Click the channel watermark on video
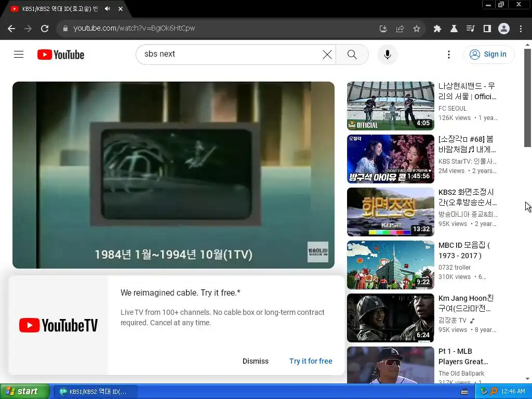Image resolution: width=532 pixels, height=399 pixels. (318, 252)
